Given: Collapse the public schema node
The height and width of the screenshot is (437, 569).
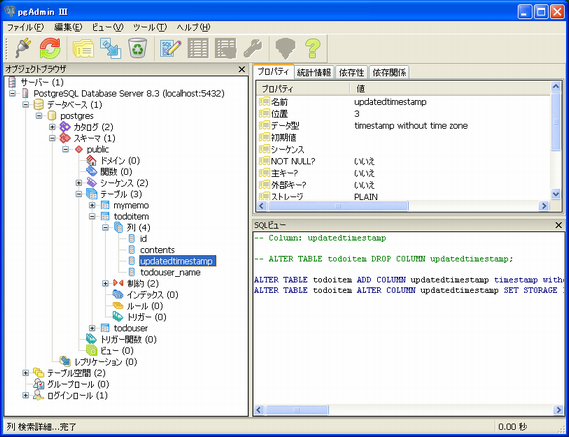Looking at the screenshot, I should point(65,150).
